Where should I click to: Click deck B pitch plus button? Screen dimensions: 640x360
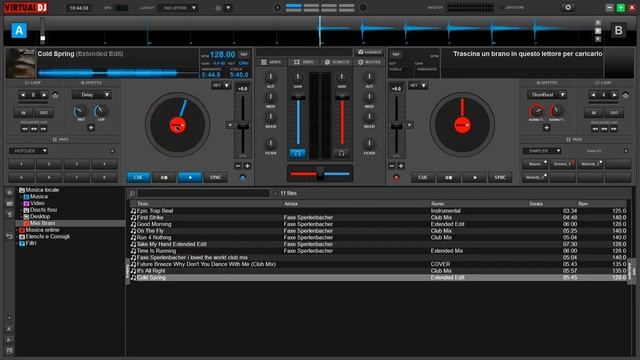click(401, 166)
